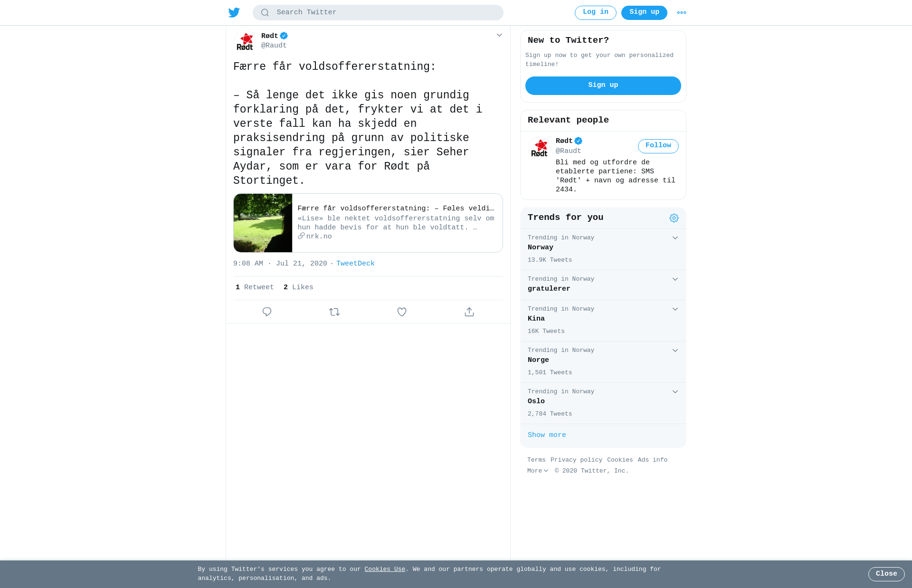Screen dimensions: 912x588
Task: Click Show more trends link
Action: (547, 435)
